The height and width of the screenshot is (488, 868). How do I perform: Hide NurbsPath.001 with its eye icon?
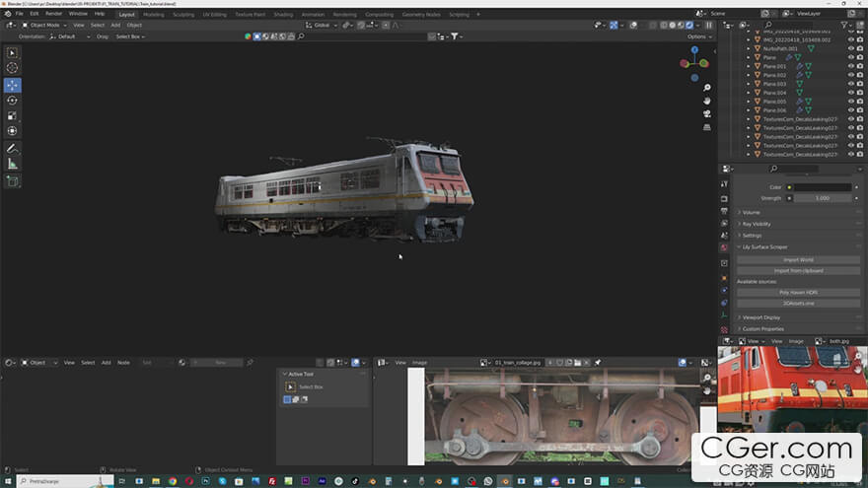pyautogui.click(x=851, y=48)
